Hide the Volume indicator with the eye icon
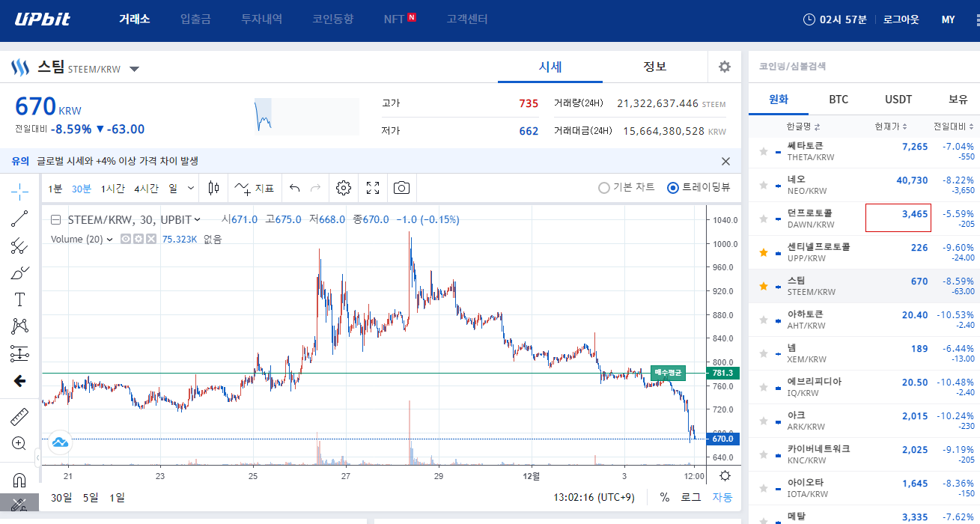This screenshot has width=980, height=524. pos(126,240)
